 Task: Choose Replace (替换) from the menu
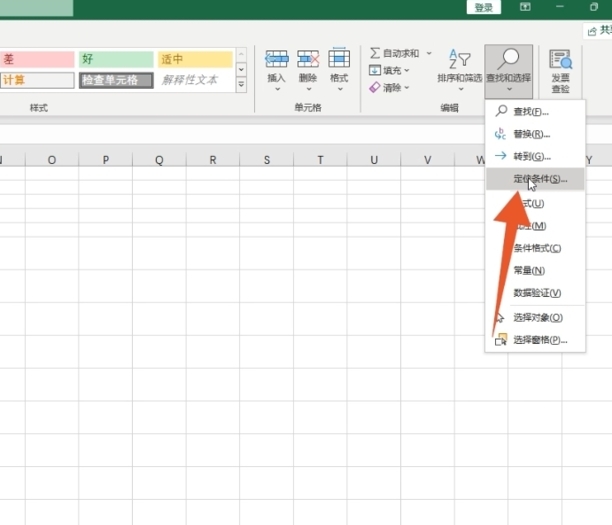[x=530, y=134]
